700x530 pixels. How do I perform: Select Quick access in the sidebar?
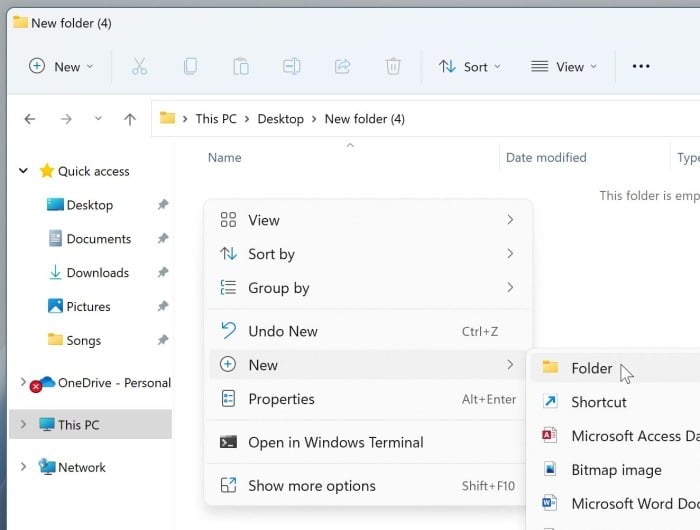(85, 171)
